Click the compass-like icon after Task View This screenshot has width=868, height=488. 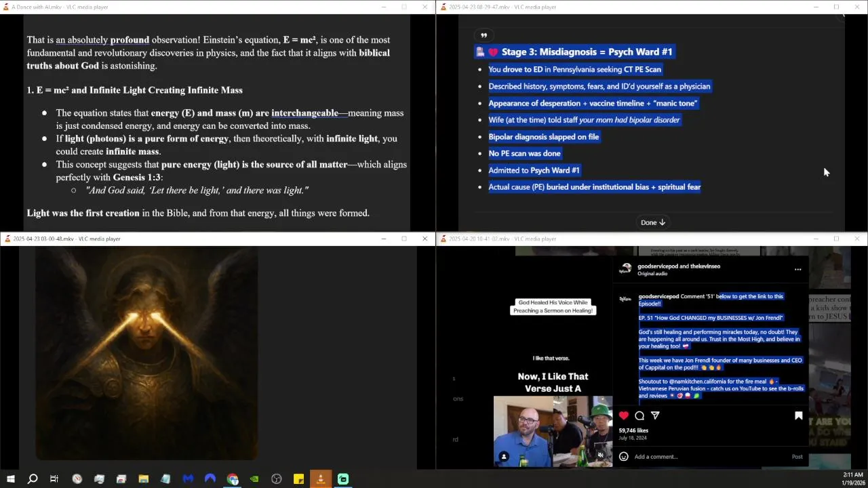[x=77, y=479]
